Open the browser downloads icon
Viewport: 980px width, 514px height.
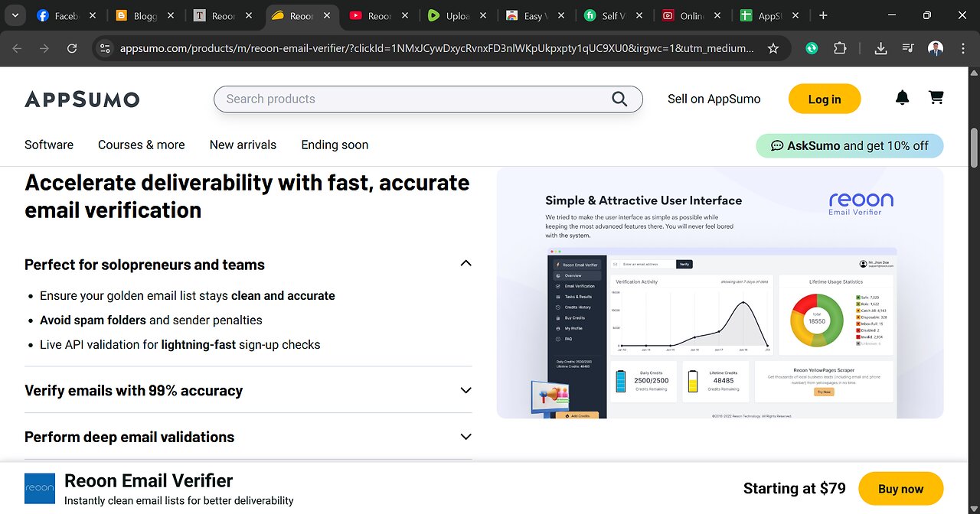pyautogui.click(x=880, y=48)
